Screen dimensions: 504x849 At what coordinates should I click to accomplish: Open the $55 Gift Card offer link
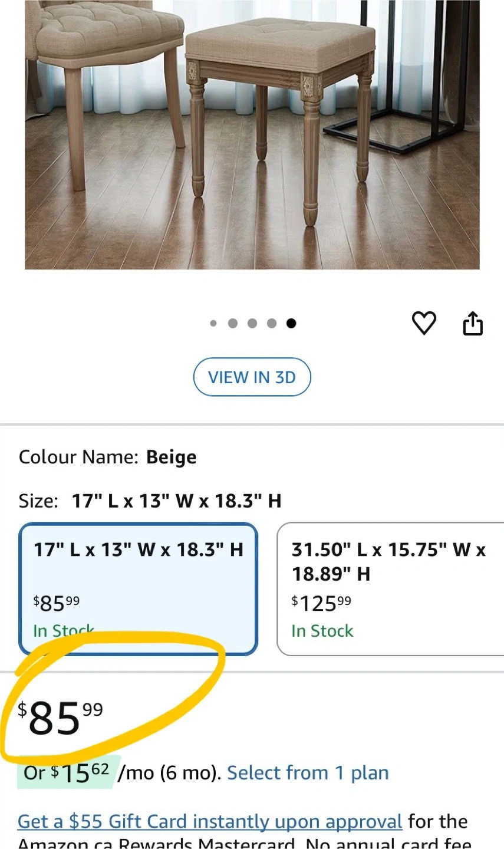coord(210,821)
